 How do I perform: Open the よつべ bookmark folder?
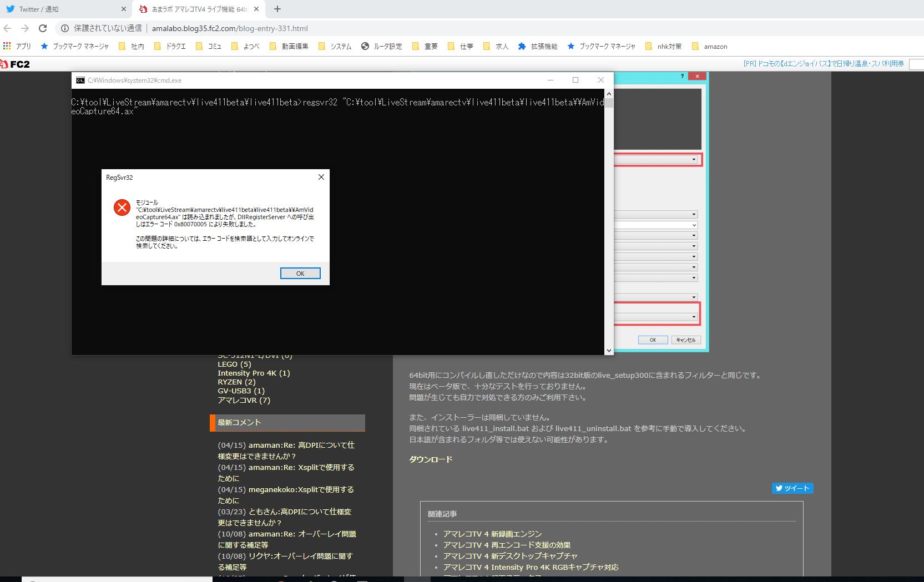(245, 47)
